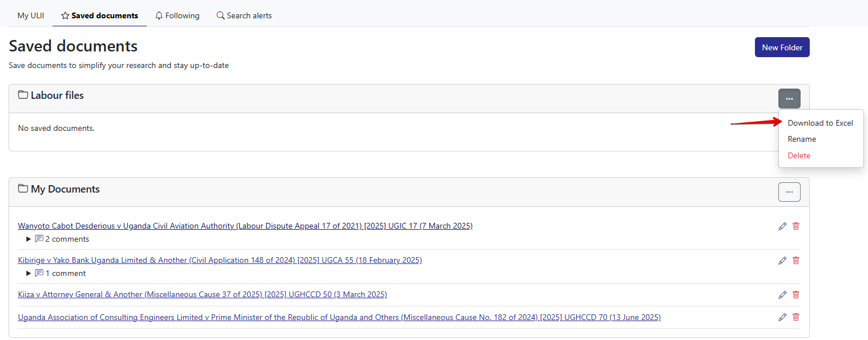Screen dimensions: 868x340
Task: Click delete trash icon for Wanyoto Cabot case
Action: (x=796, y=226)
